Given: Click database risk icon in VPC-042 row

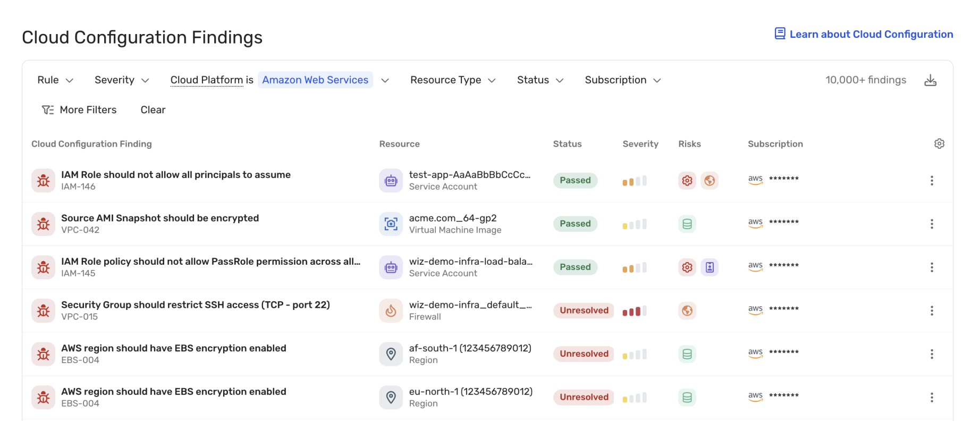Looking at the screenshot, I should (x=687, y=224).
